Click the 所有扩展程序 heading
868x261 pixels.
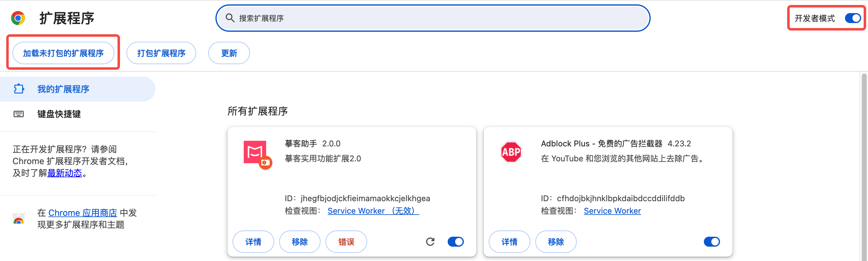(x=257, y=111)
